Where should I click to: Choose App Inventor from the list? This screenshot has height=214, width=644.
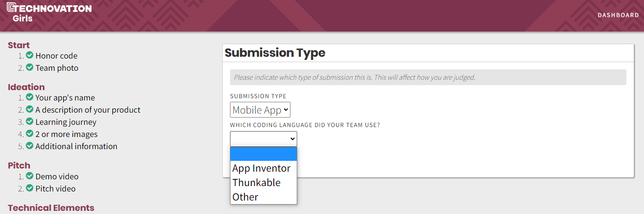262,168
